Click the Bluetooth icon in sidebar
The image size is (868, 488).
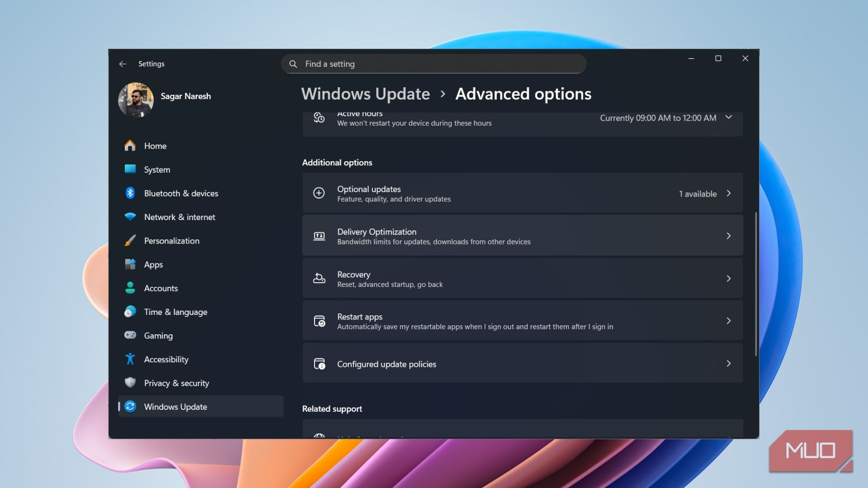pos(130,193)
